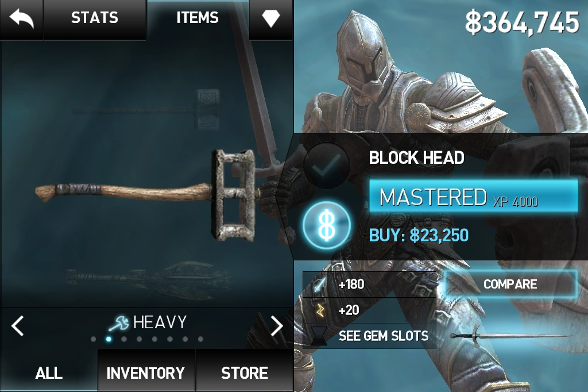The width and height of the screenshot is (588, 392).
Task: Select the third category page dot
Action: click(124, 339)
